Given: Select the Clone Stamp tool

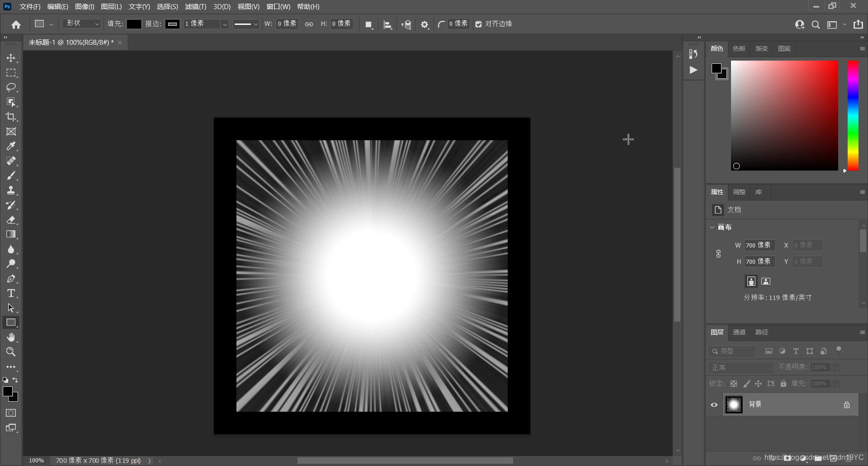Looking at the screenshot, I should [x=11, y=190].
